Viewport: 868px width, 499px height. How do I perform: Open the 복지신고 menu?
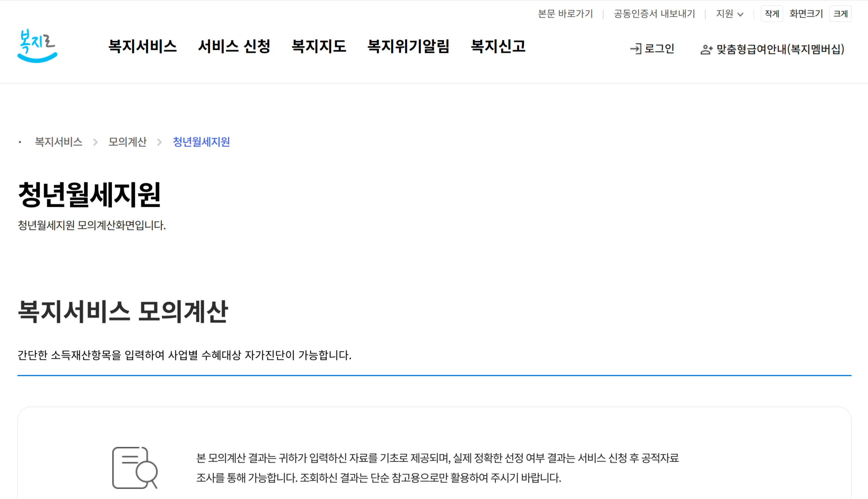click(x=498, y=46)
